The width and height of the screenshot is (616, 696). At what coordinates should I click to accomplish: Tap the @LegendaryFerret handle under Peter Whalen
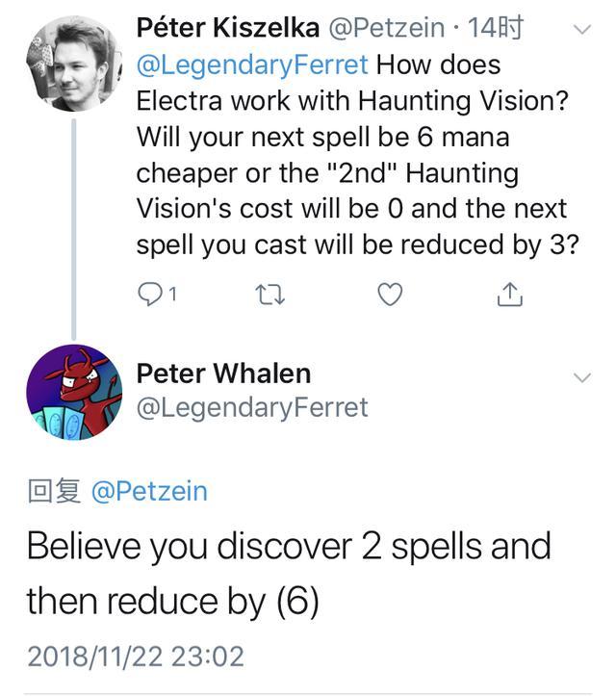click(252, 407)
